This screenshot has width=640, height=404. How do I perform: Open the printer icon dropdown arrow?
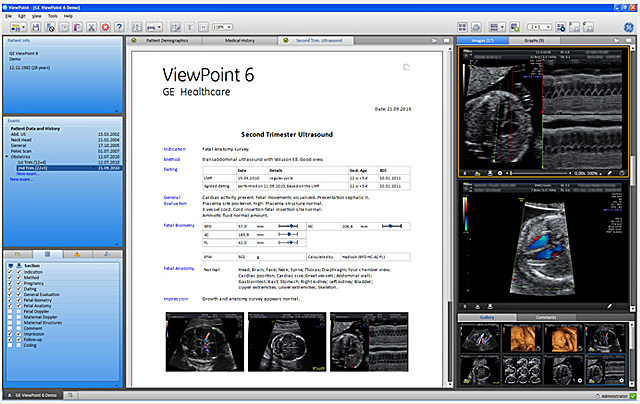tap(160, 27)
